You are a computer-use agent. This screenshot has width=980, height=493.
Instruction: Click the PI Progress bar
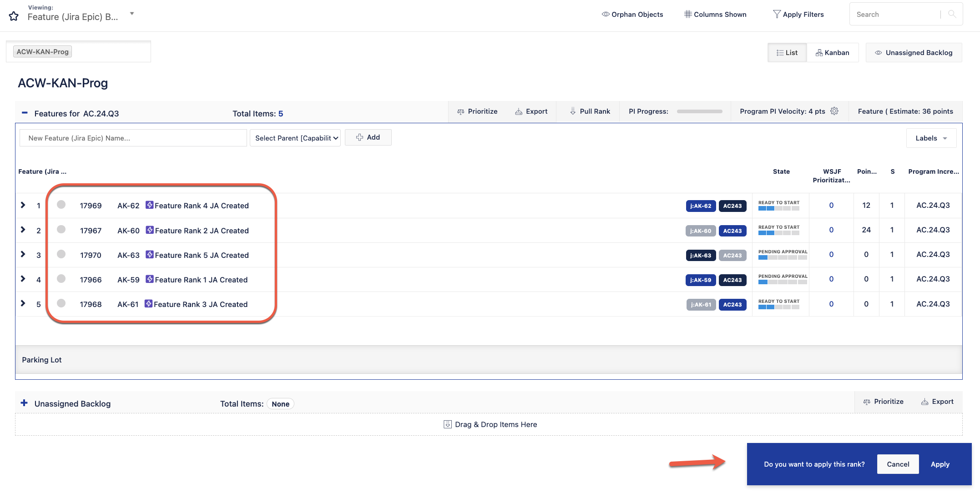click(x=699, y=111)
